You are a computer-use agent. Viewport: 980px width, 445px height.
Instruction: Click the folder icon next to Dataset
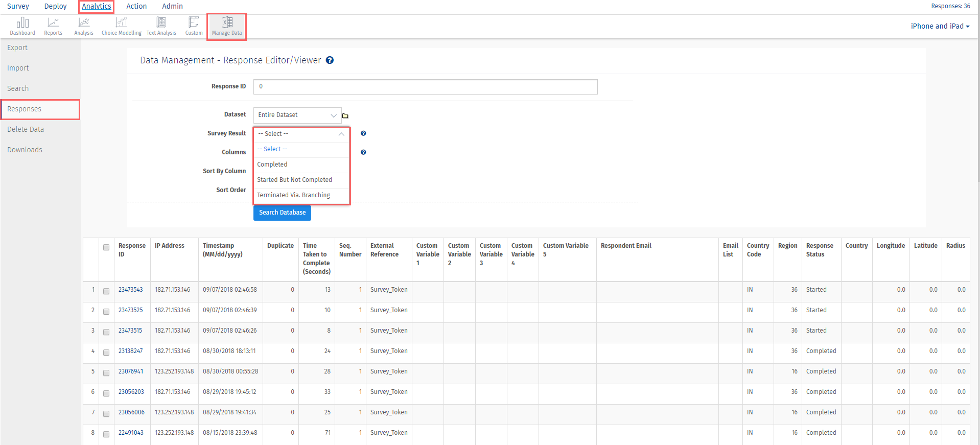(345, 116)
